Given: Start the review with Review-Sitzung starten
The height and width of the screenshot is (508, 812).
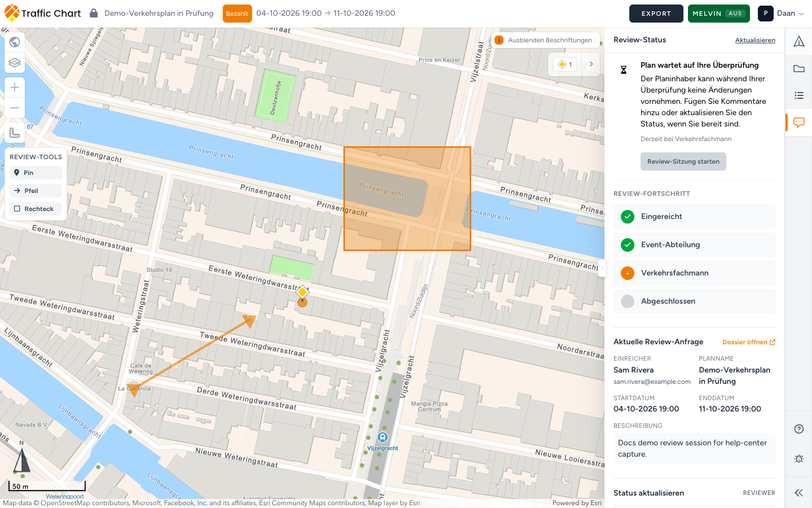Looking at the screenshot, I should coord(683,161).
